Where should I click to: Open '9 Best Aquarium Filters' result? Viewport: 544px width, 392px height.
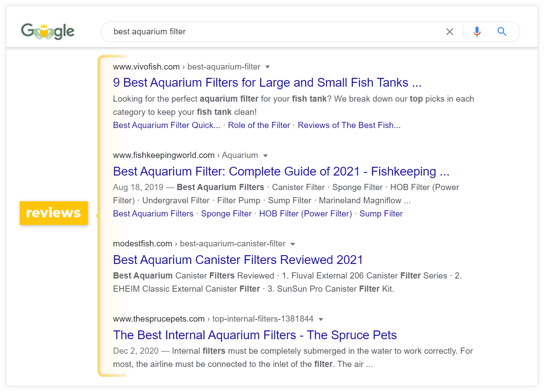coord(267,83)
